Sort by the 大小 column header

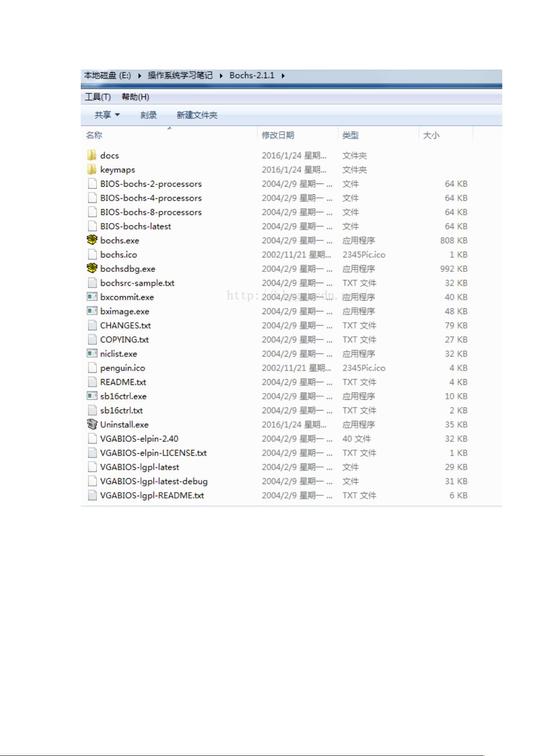tap(431, 135)
